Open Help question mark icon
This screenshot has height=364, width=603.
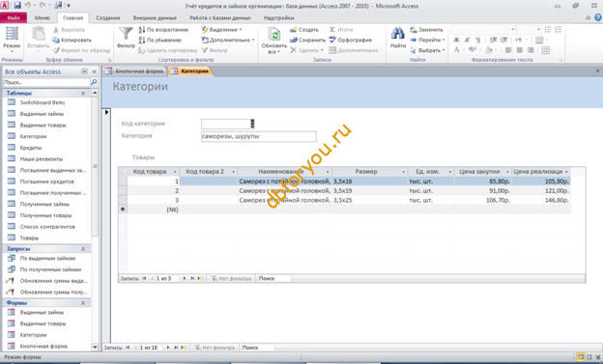click(597, 17)
